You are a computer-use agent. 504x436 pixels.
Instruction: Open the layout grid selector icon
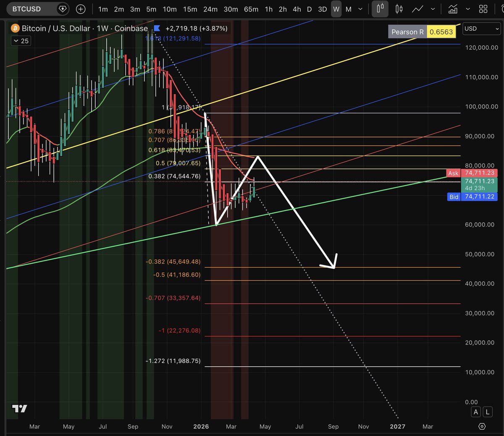pos(483,9)
